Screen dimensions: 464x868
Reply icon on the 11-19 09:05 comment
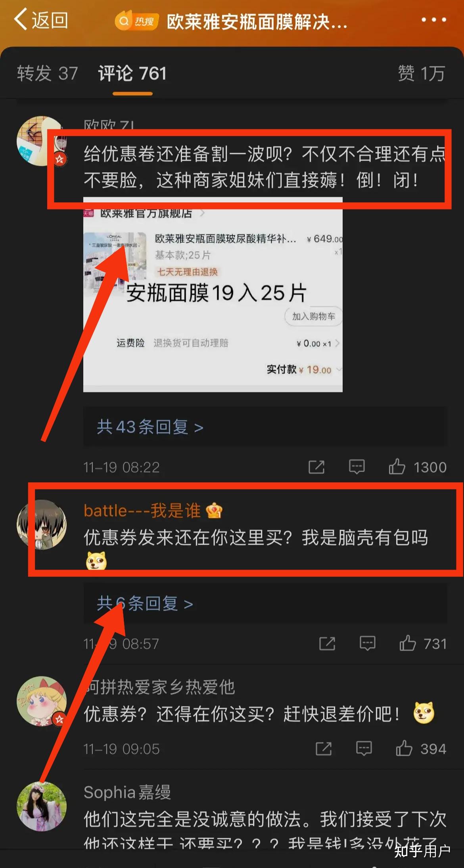pos(364,749)
